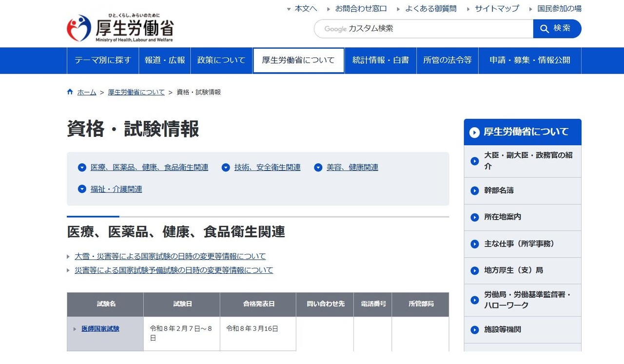Click the magnifying glass search icon

coord(545,29)
